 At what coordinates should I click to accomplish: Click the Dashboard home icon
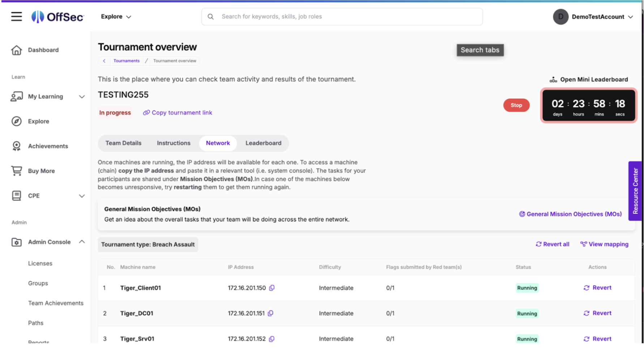coord(16,50)
